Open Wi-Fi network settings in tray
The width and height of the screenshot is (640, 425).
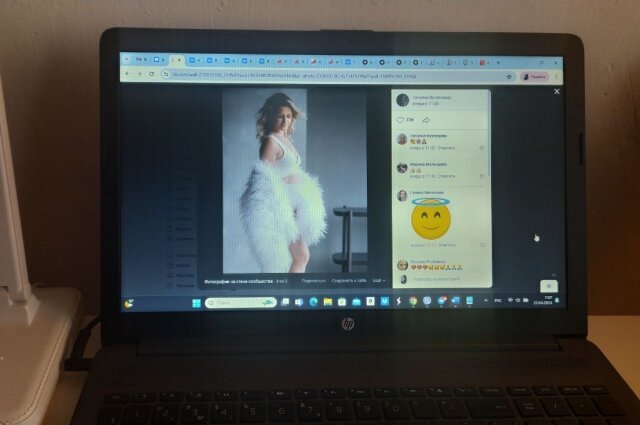[x=510, y=300]
